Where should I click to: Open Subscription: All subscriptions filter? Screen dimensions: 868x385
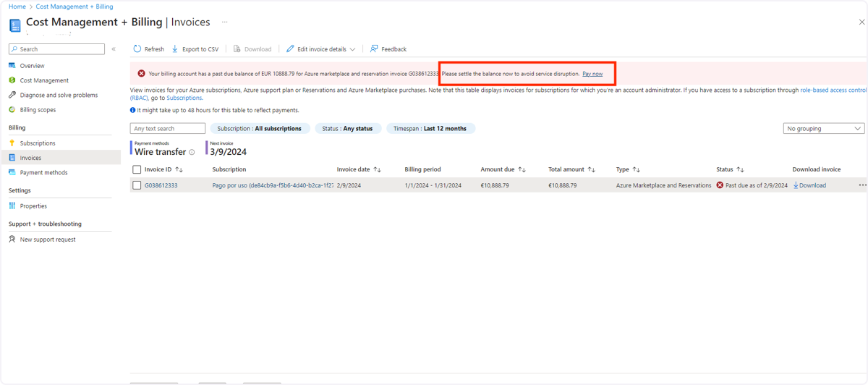(259, 129)
